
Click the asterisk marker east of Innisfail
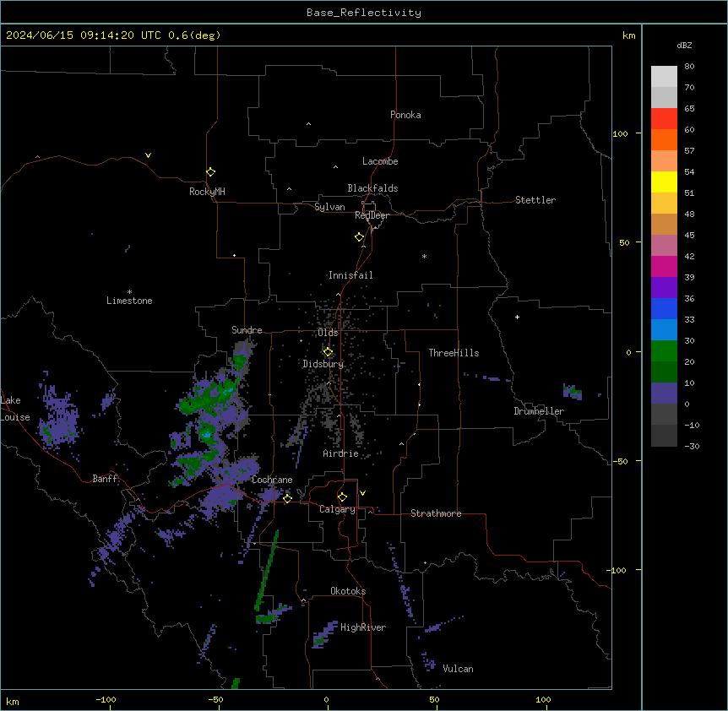[424, 256]
